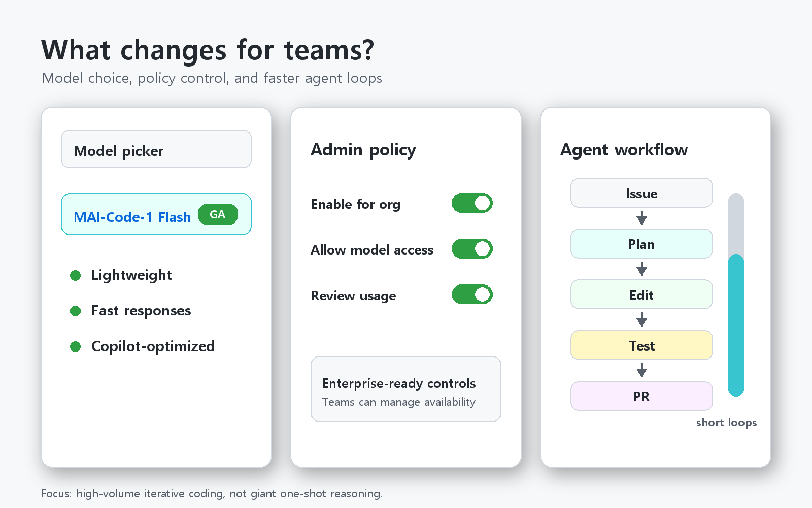
Task: Click the arrow between Plan and Edit
Action: coord(641,269)
